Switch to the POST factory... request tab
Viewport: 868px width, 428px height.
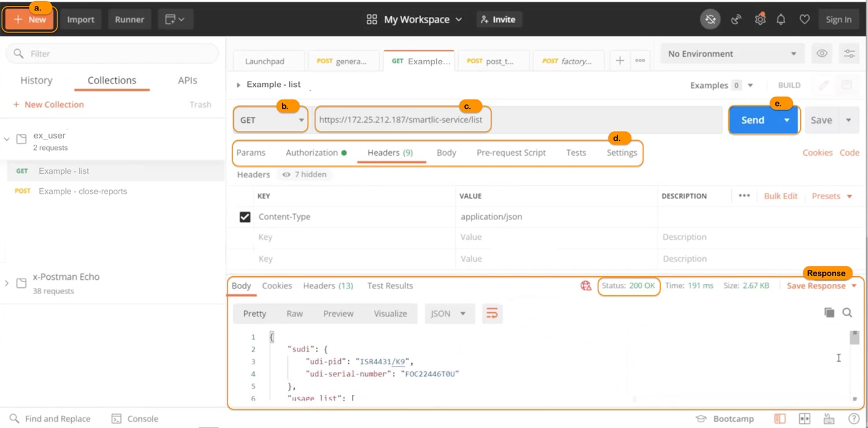[567, 61]
